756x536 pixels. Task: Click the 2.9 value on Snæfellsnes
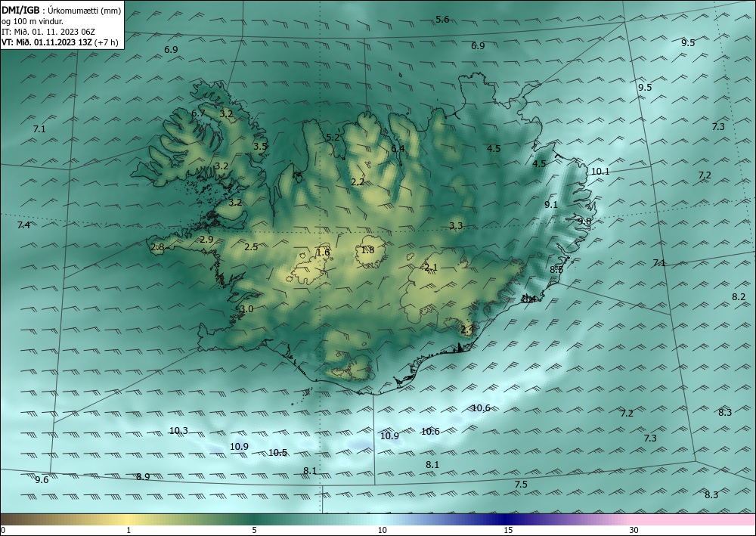[206, 239]
